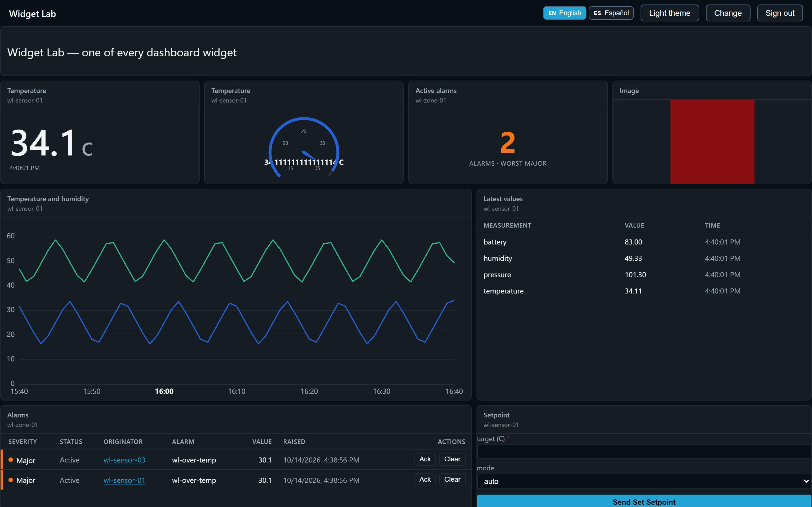Switch language to Español

[611, 13]
